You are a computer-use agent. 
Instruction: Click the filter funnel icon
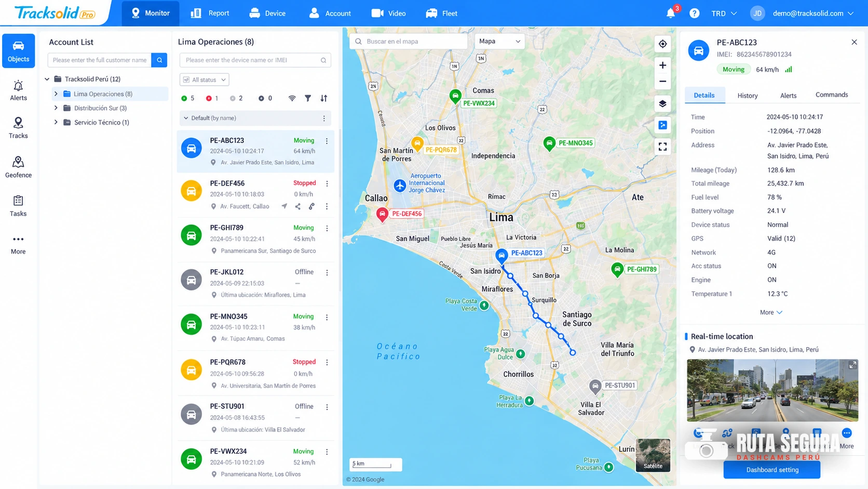pos(308,98)
